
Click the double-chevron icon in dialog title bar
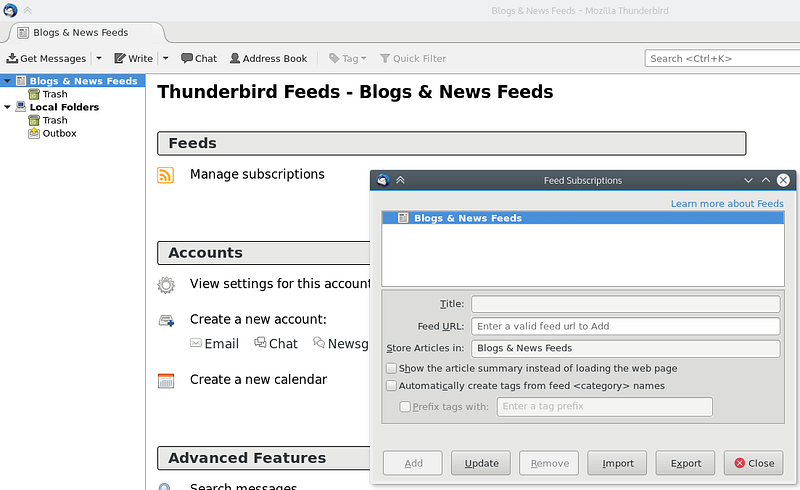[401, 180]
